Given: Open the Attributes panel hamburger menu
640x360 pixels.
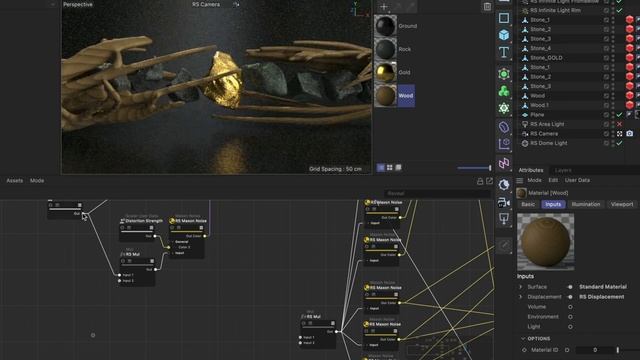Looking at the screenshot, I should click(520, 180).
